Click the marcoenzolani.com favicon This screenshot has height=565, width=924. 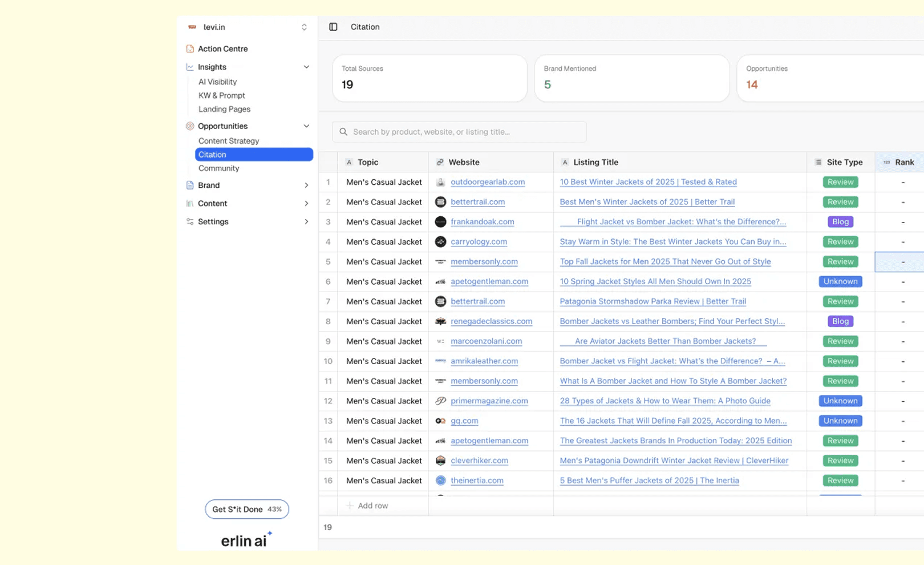pos(440,341)
